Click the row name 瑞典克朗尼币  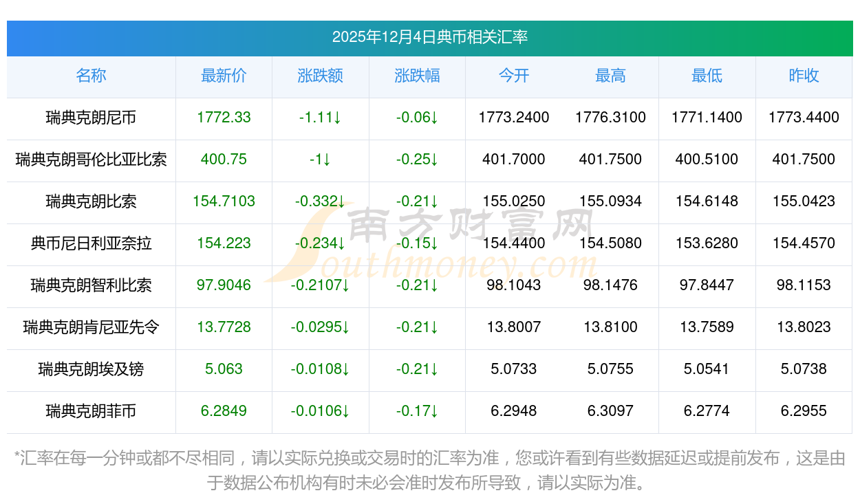(92, 118)
